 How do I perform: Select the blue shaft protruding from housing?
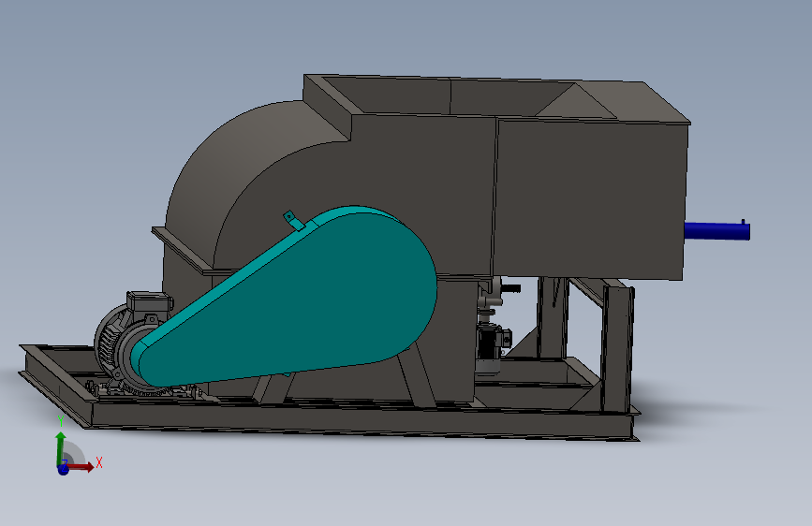717,230
